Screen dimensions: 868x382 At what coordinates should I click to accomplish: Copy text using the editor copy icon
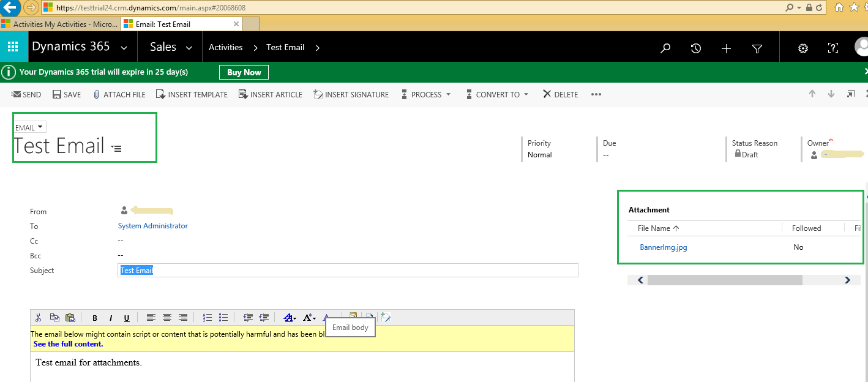tap(54, 317)
